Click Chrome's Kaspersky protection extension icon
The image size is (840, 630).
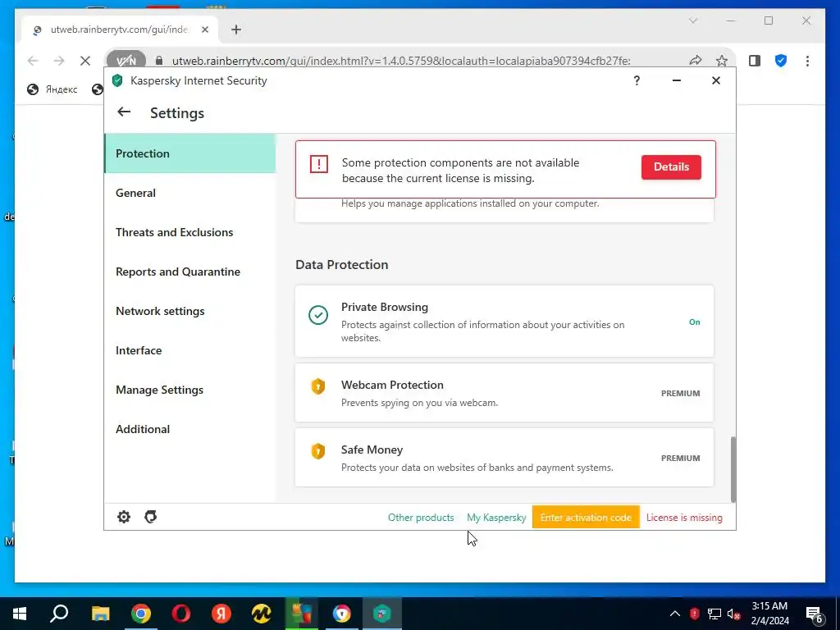pyautogui.click(x=781, y=61)
